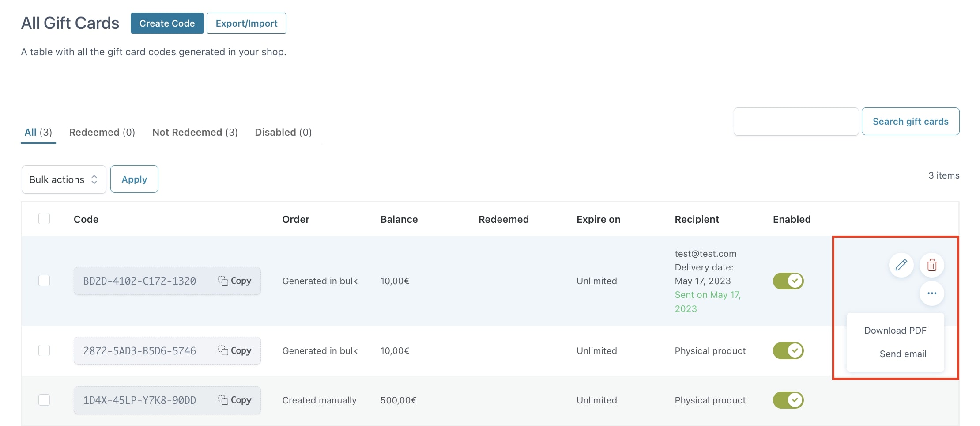Open Export/Import
Image resolution: width=980 pixels, height=426 pixels.
click(246, 23)
